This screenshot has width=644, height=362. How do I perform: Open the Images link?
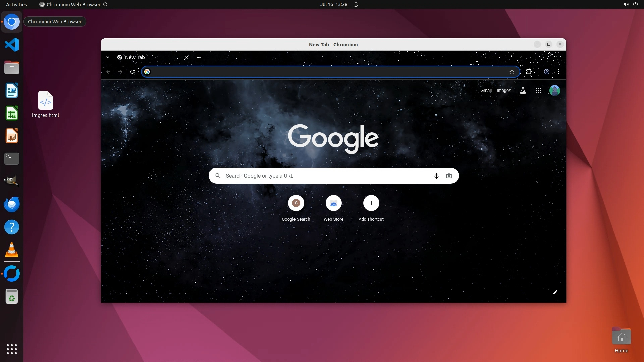[504, 90]
